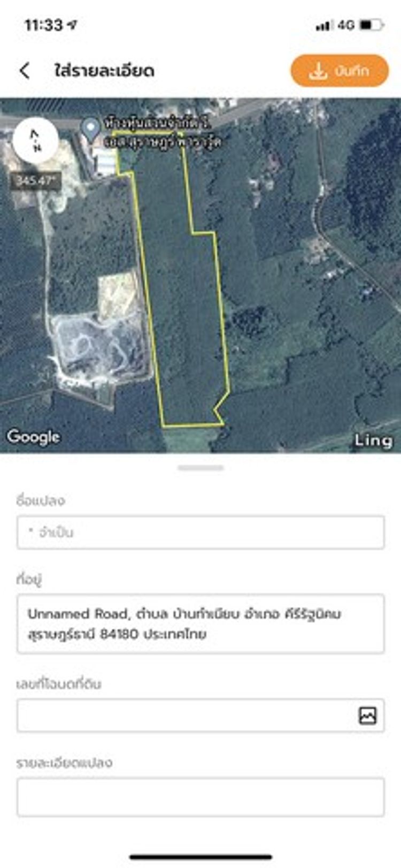Tap the back arrow icon
The height and width of the screenshot is (868, 401).
25,71
